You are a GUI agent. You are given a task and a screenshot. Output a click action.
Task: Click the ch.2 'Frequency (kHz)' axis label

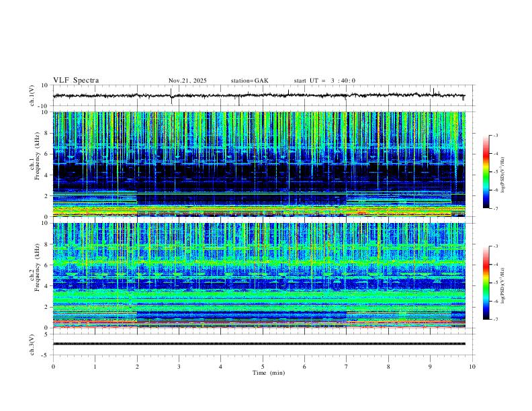coord(37,267)
